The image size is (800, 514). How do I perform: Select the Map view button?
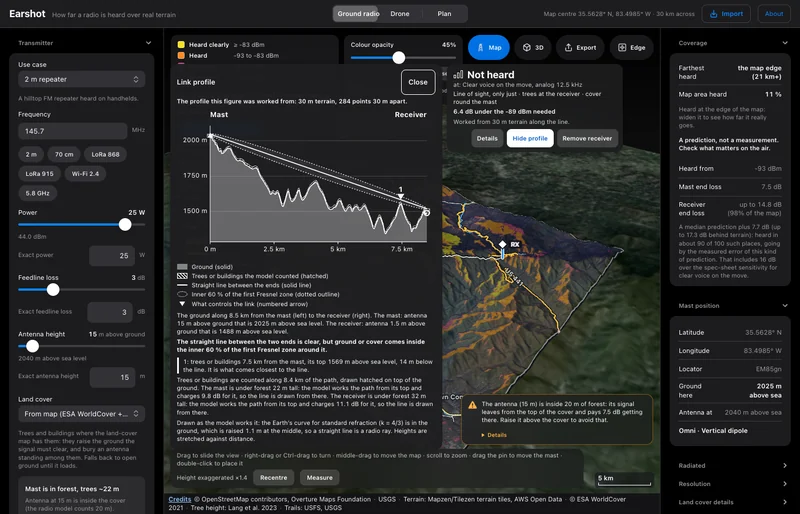[489, 47]
